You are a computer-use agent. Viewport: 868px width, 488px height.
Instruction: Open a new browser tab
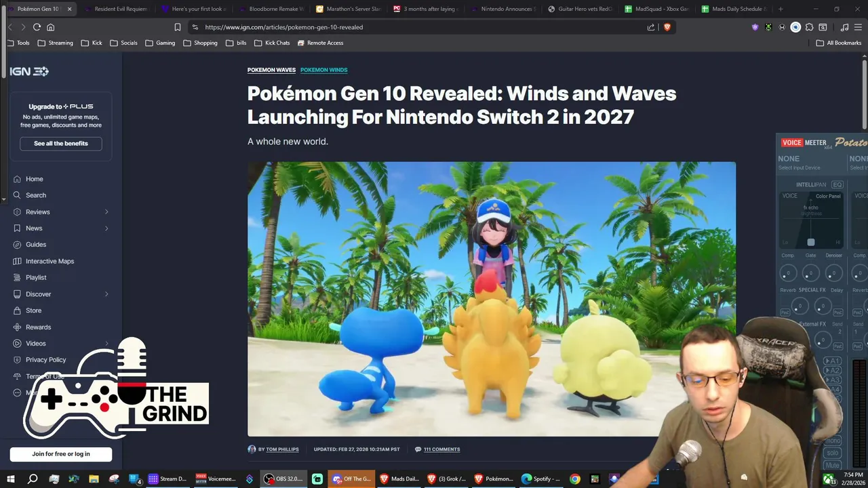781,9
